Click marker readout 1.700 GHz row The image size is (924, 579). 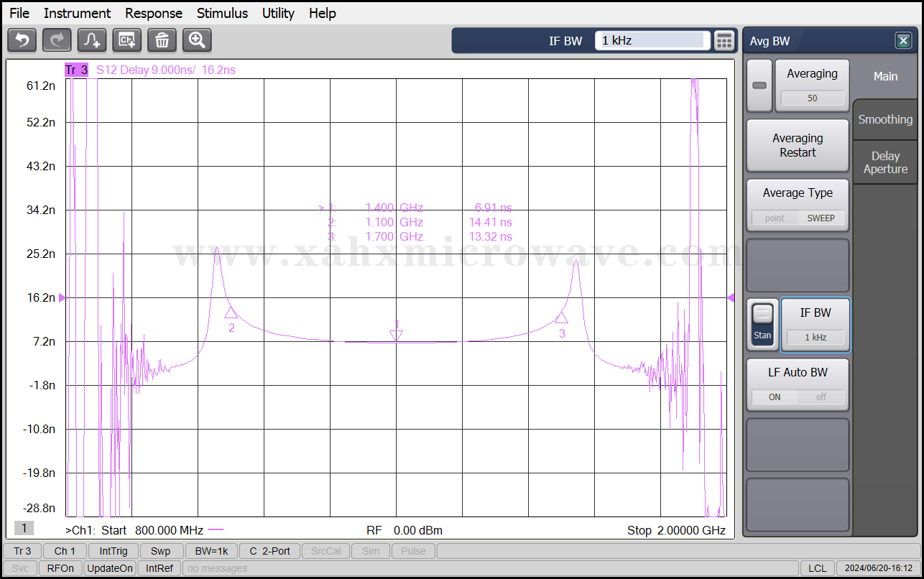tap(419, 236)
